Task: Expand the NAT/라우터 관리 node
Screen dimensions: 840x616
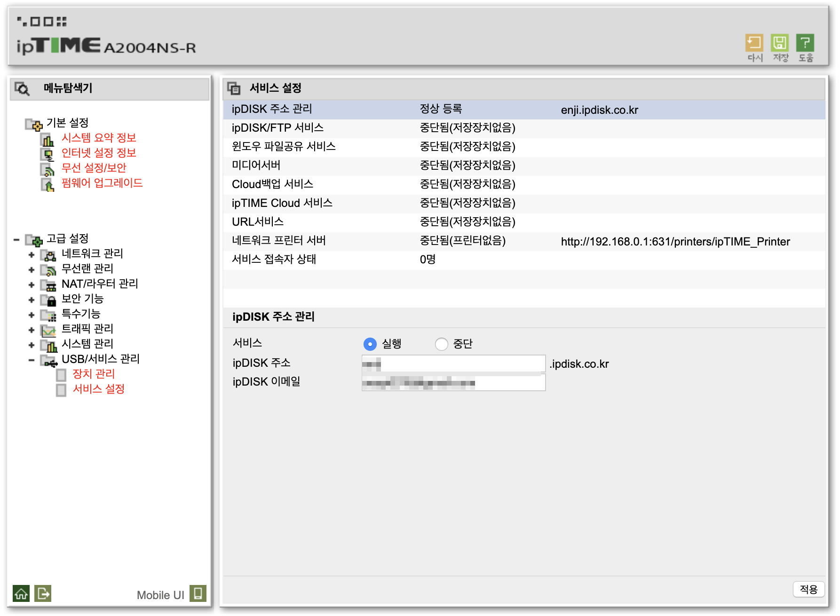Action: pos(32,285)
